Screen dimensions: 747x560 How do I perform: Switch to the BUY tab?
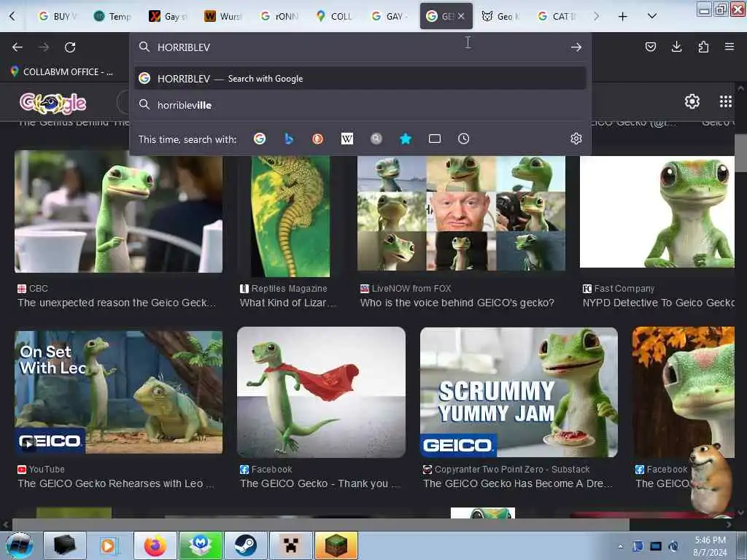tap(58, 17)
